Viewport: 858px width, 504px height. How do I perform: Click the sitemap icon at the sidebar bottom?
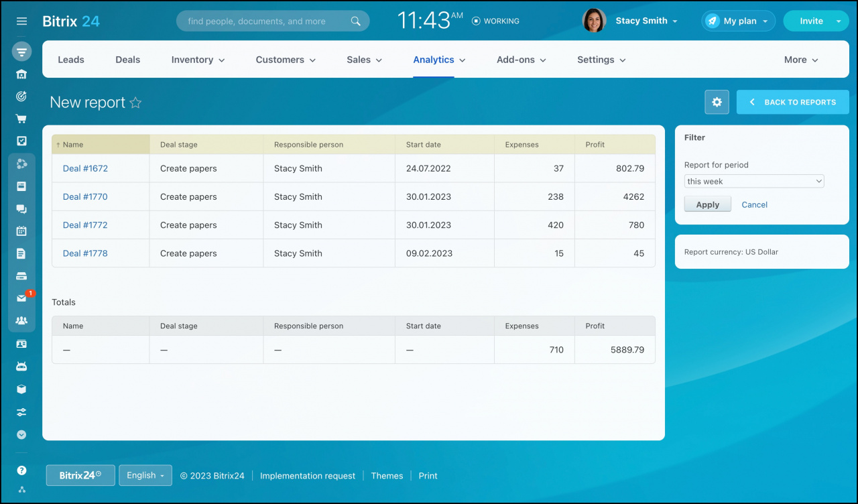(21, 489)
